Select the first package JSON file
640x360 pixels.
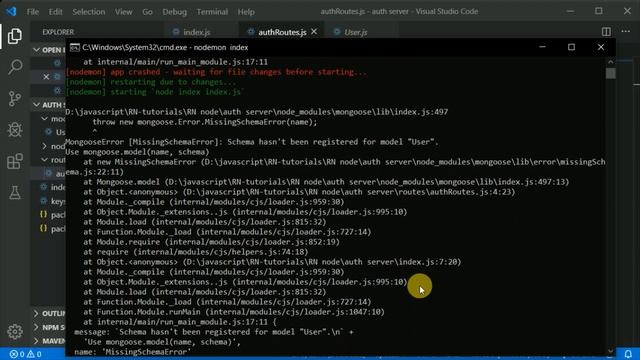52,214
